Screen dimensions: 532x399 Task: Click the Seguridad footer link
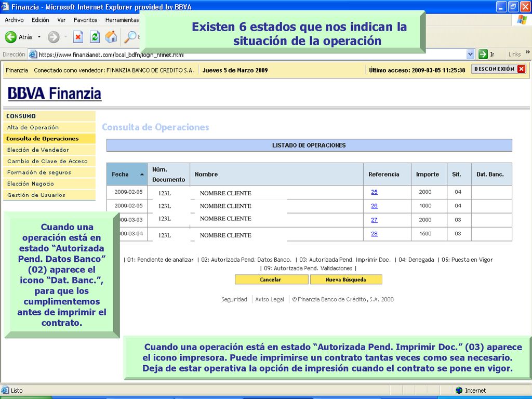234,299
